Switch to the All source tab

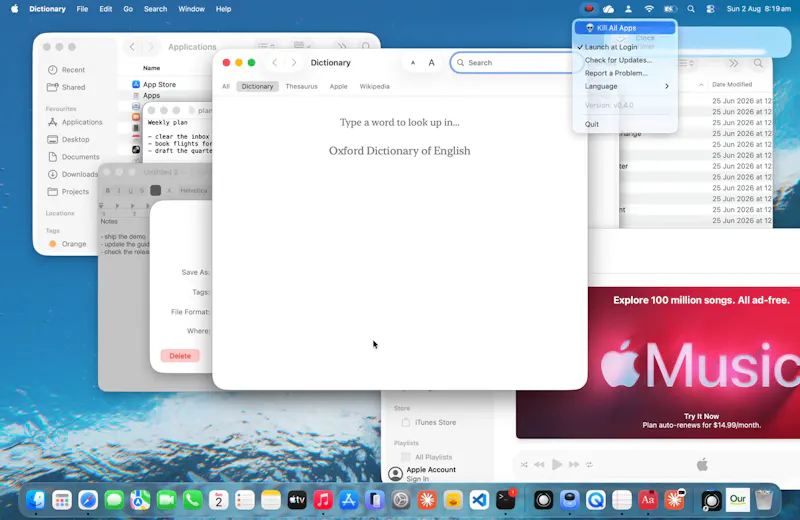coord(226,86)
